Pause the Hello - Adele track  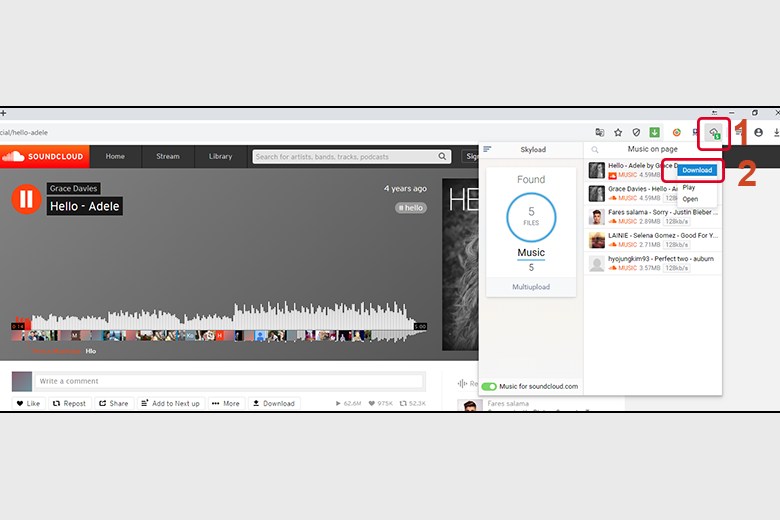26,199
